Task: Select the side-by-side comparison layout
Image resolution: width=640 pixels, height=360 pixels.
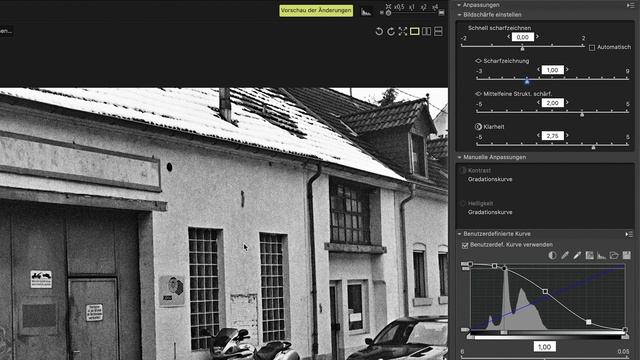Action: (x=427, y=31)
